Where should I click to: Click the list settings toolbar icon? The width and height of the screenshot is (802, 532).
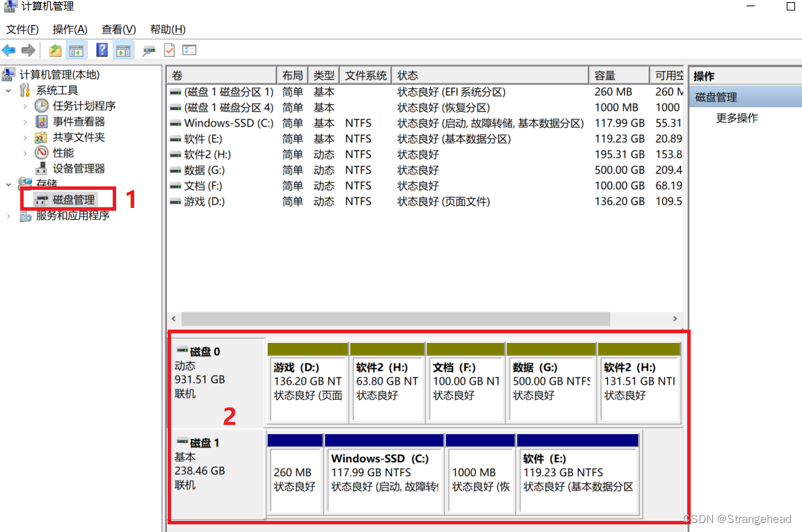[x=189, y=50]
